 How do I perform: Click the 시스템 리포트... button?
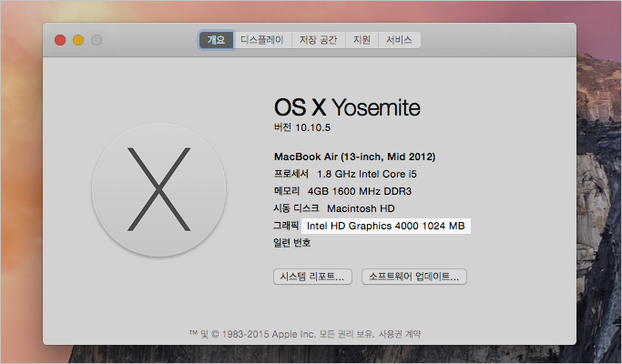[x=312, y=277]
